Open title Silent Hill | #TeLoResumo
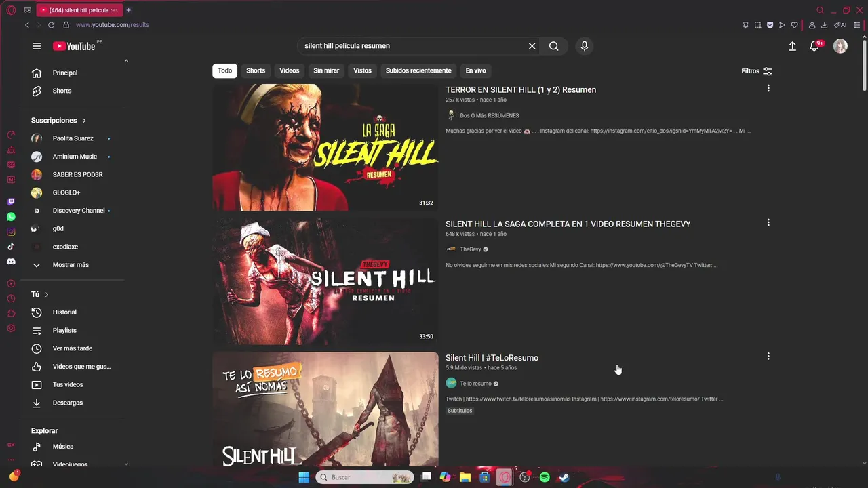The height and width of the screenshot is (488, 868). coord(492,358)
